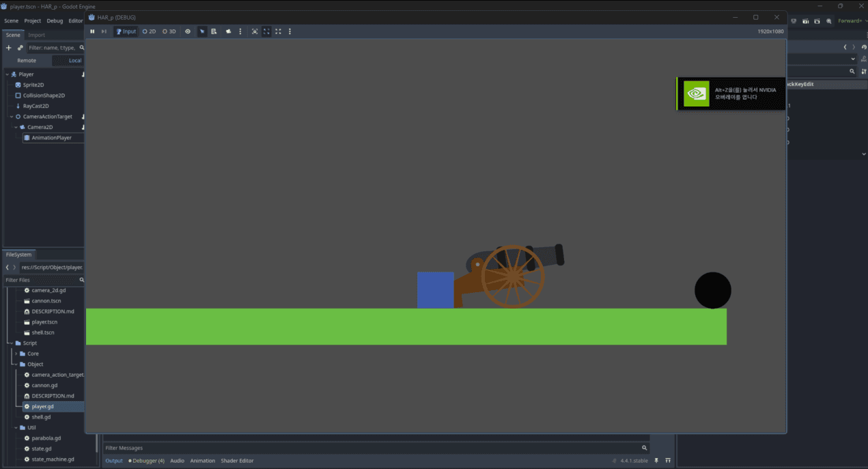Click the camera override icon in game toolbar

(229, 31)
